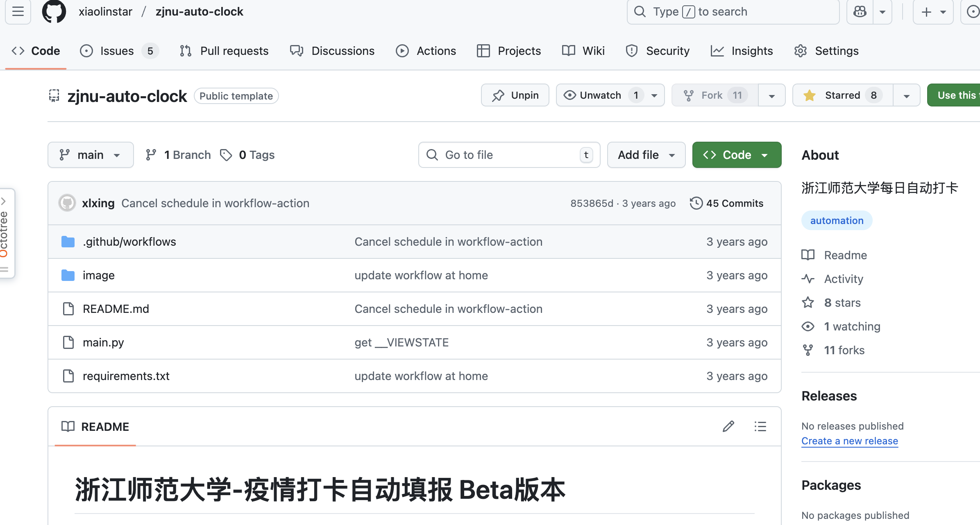Open the main.py file
The width and height of the screenshot is (980, 525).
pyautogui.click(x=103, y=342)
